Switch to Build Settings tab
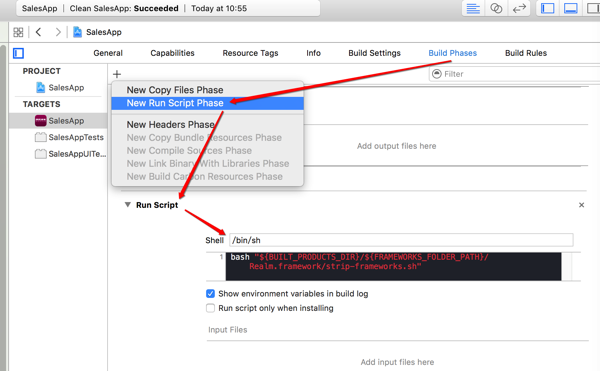This screenshot has height=371, width=600. [x=374, y=53]
